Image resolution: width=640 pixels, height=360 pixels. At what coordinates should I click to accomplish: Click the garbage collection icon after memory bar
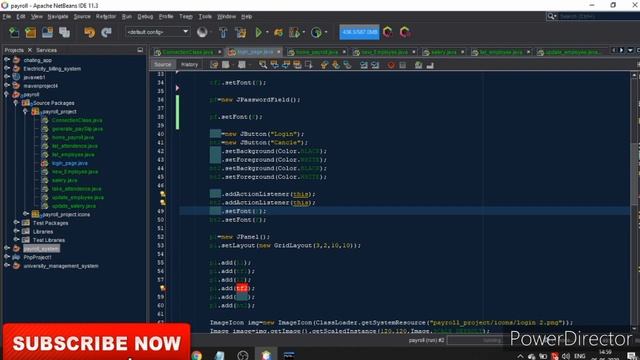pos(388,32)
